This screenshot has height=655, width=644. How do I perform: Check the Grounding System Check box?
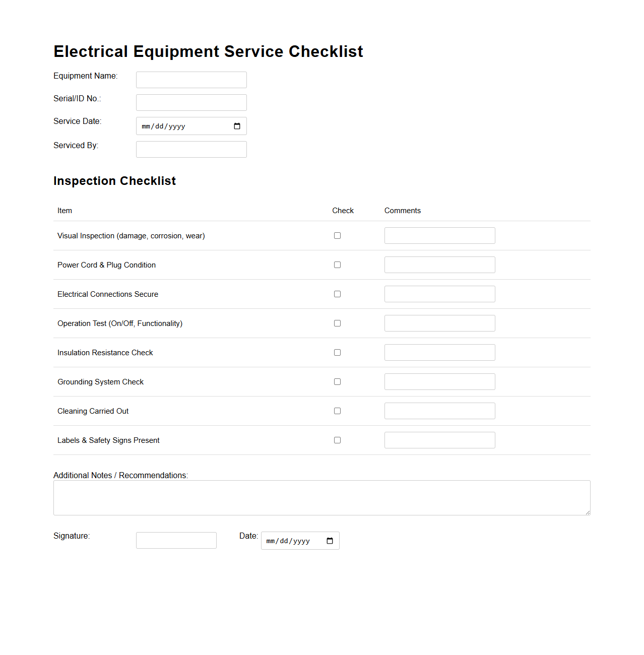(337, 381)
